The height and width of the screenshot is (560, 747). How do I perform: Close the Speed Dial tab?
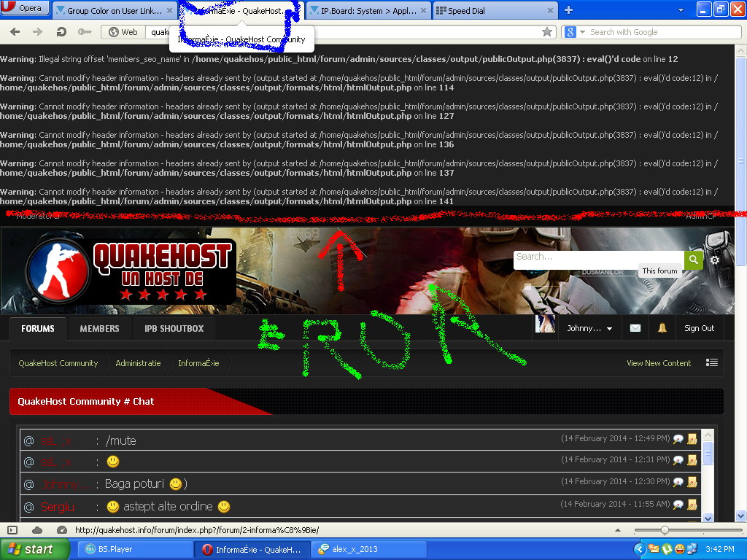click(x=550, y=10)
